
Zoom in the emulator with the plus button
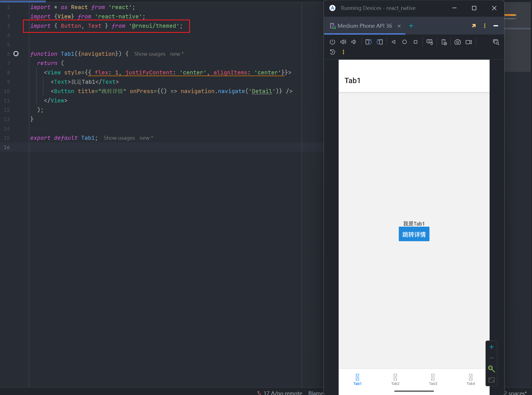tap(492, 347)
